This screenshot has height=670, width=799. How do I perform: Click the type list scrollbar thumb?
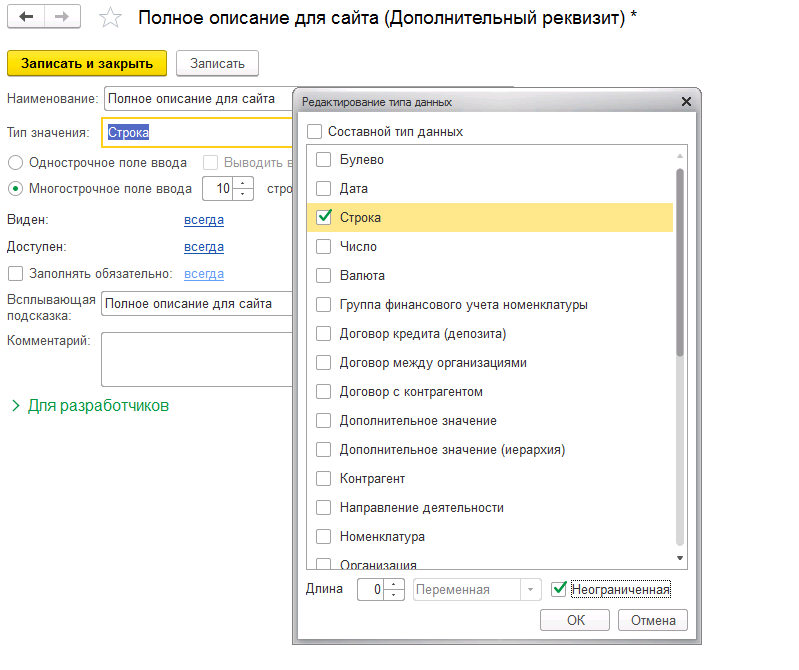pyautogui.click(x=680, y=262)
